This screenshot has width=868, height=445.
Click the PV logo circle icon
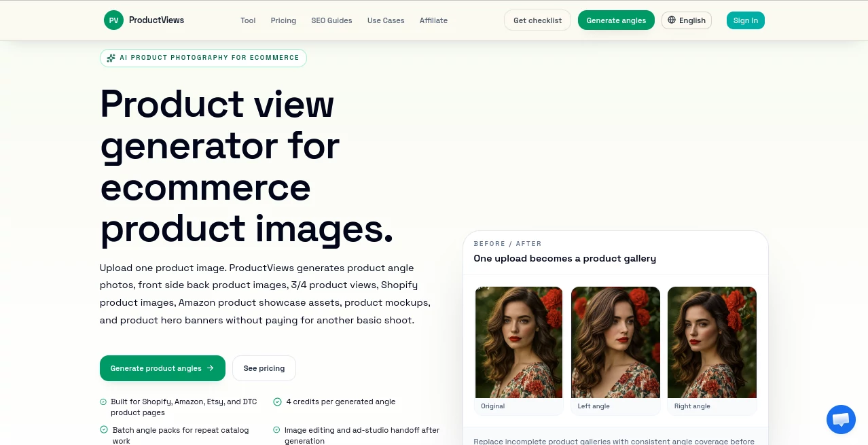click(113, 20)
